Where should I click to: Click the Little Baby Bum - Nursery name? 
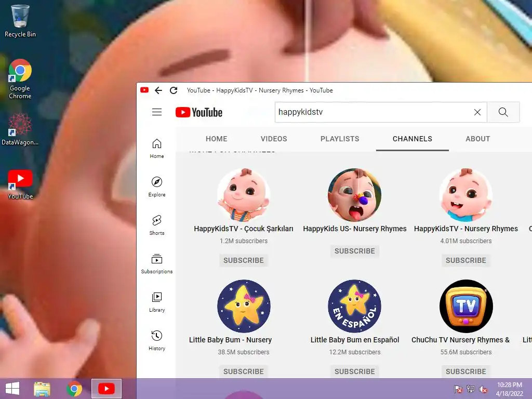(x=230, y=340)
